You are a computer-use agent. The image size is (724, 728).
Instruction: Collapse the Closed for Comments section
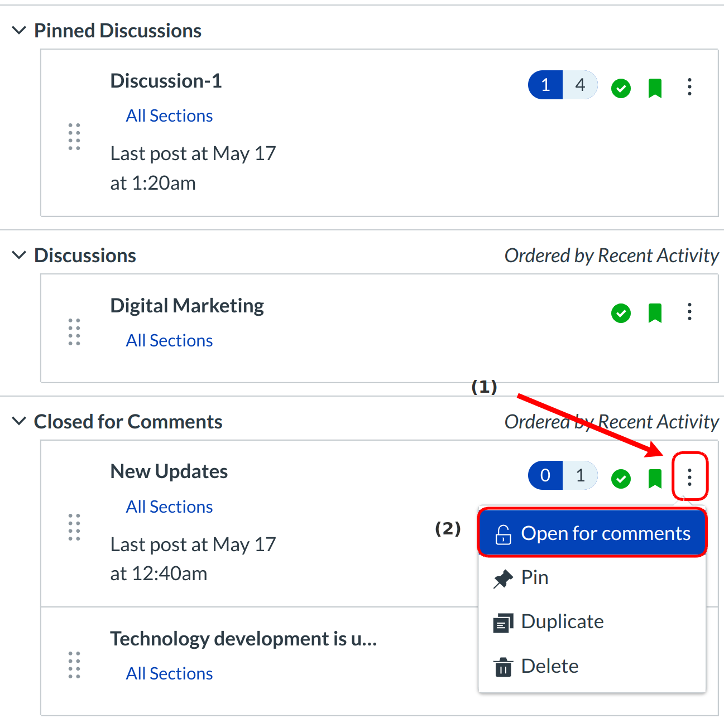pyautogui.click(x=19, y=421)
